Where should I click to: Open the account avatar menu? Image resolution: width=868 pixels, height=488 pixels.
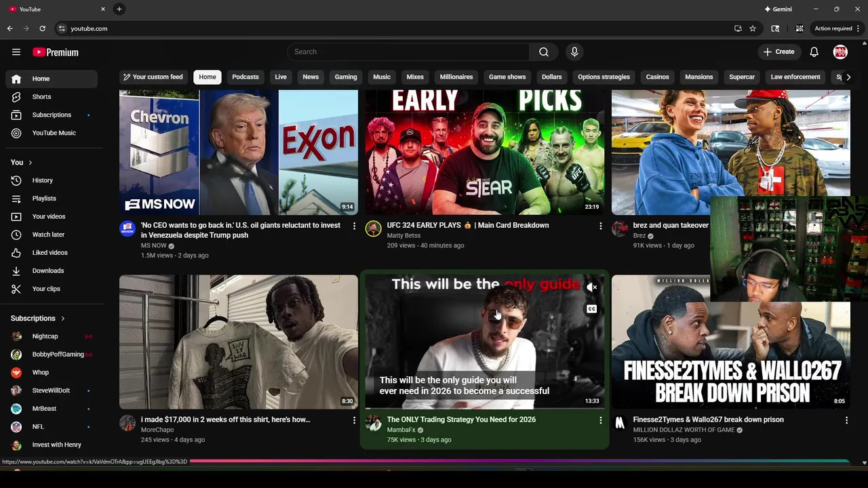840,52
